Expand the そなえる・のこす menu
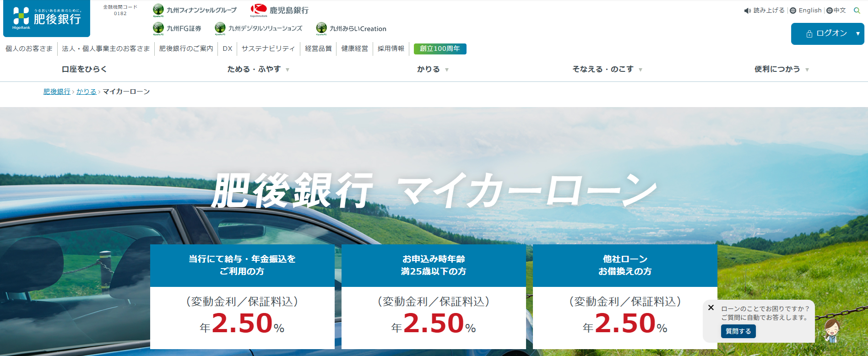868x356 pixels. (x=608, y=69)
